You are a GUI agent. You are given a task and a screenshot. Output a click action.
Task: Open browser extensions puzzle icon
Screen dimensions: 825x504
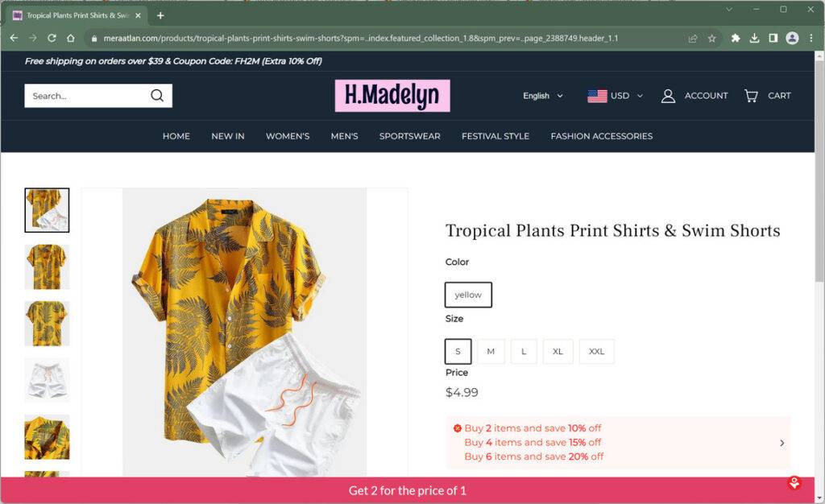(736, 39)
